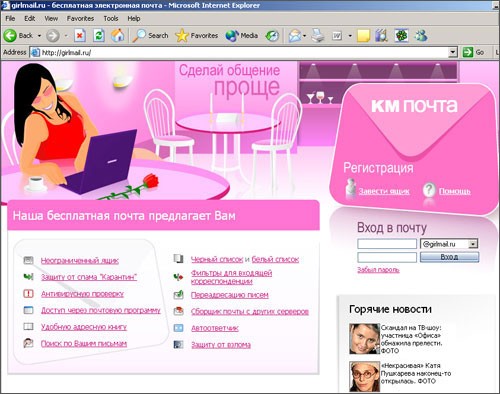Click the red exclamation antivirus icon
This screenshot has width=500, height=394.
[28, 293]
